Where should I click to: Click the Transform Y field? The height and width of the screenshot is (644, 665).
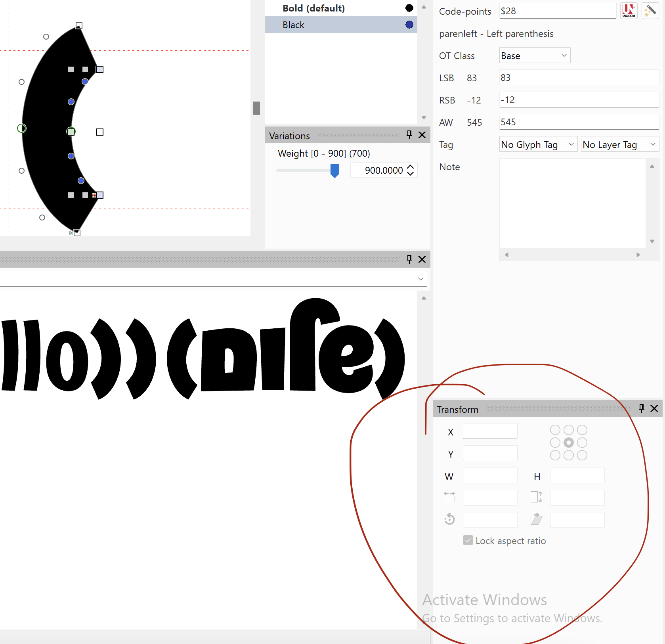click(490, 453)
